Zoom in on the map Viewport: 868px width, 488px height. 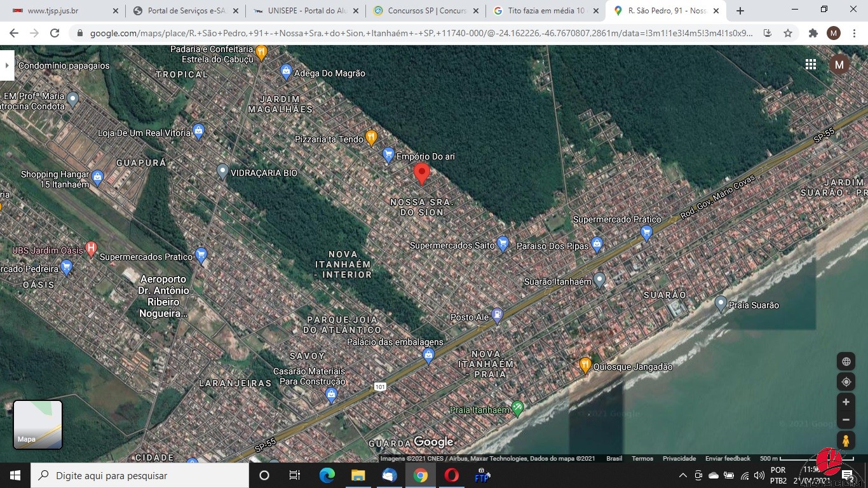pos(846,402)
